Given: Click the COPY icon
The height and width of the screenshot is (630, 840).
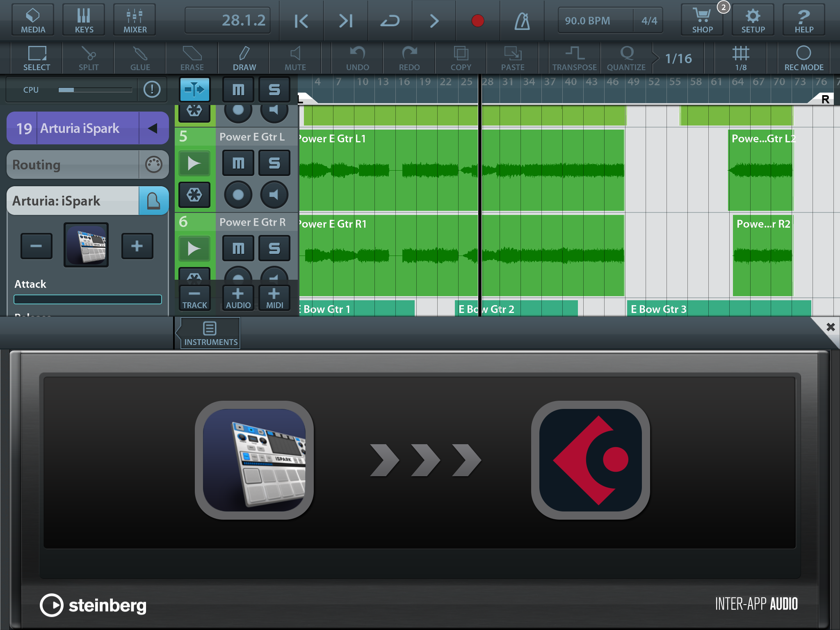Looking at the screenshot, I should click(x=461, y=58).
